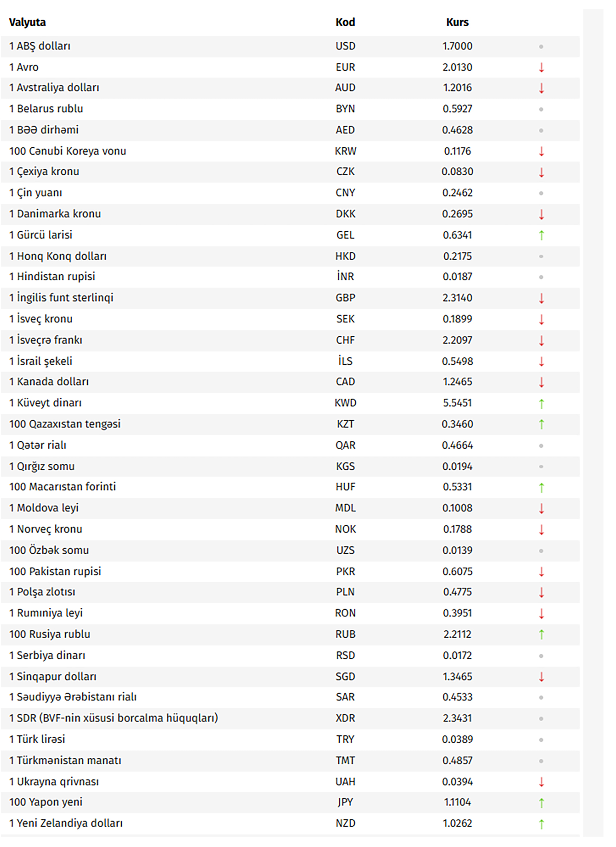Viewport: 616px width, 847px height.
Task: Click the red down arrow in SGD row
Action: pos(541,676)
